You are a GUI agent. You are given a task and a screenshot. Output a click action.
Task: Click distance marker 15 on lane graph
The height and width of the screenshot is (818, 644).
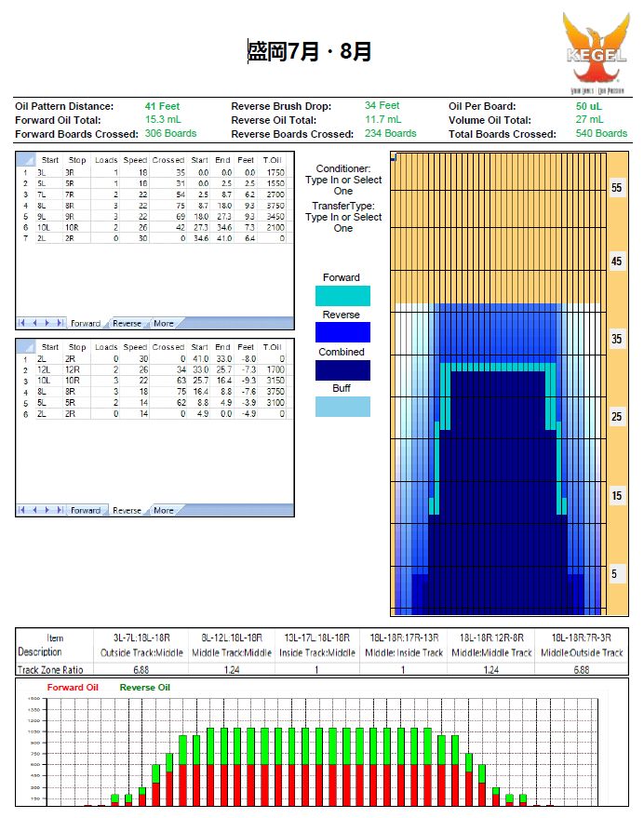(616, 495)
